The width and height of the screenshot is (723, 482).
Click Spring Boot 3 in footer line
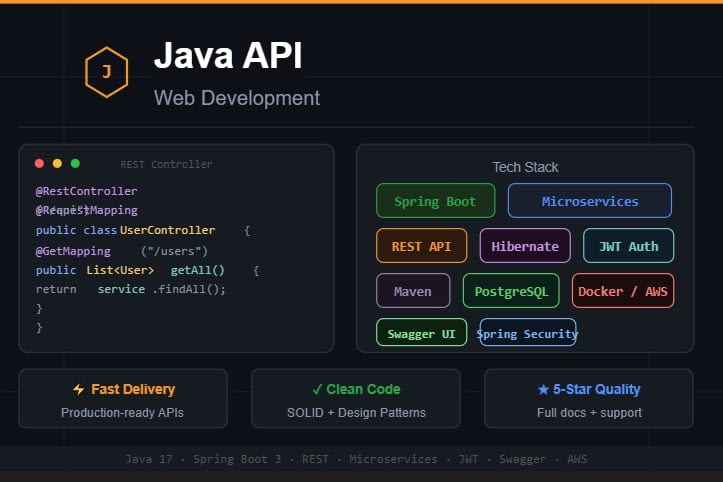(x=237, y=459)
